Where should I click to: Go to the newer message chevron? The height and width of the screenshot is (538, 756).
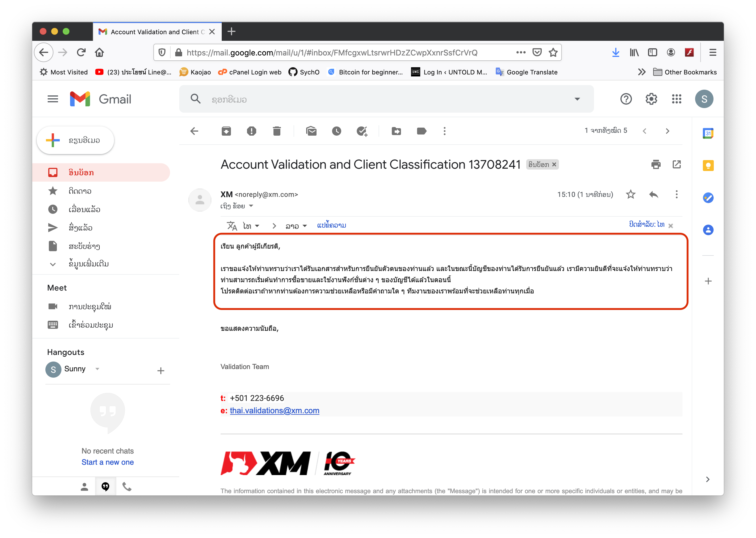645,131
